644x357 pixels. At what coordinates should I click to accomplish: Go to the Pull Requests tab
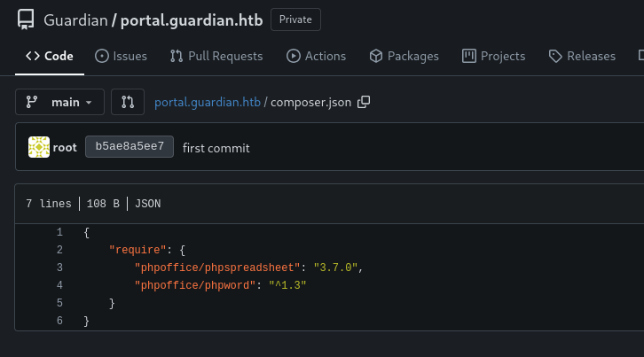click(216, 56)
